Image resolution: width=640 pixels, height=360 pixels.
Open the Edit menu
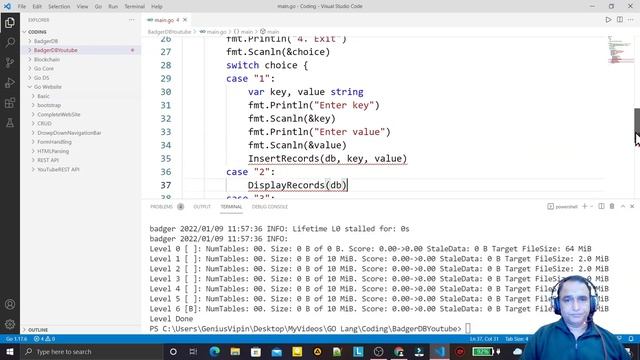[37, 7]
